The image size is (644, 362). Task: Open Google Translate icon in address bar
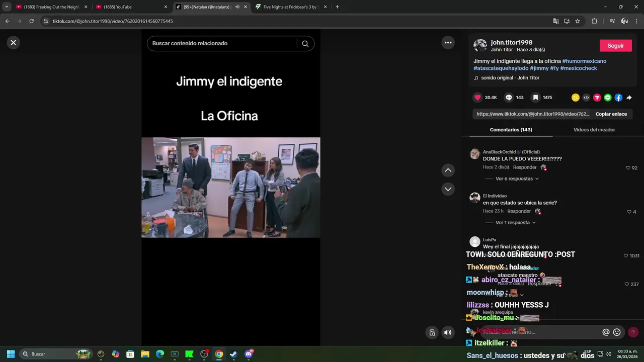556,21
